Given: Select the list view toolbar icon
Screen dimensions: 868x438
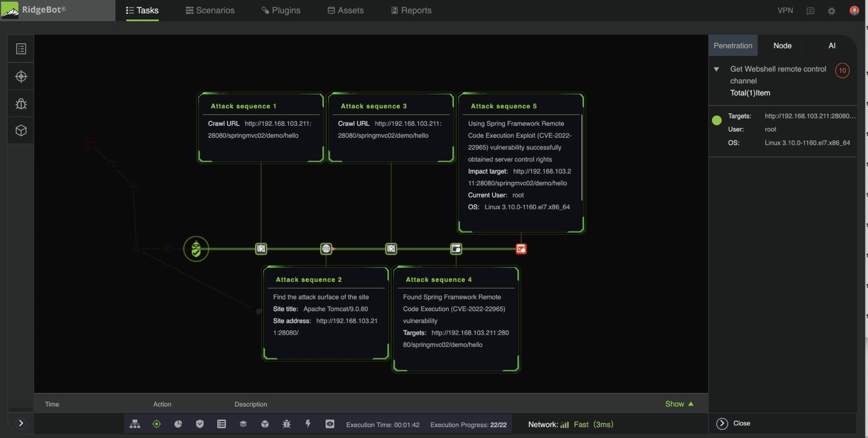Looking at the screenshot, I should click(x=222, y=424).
